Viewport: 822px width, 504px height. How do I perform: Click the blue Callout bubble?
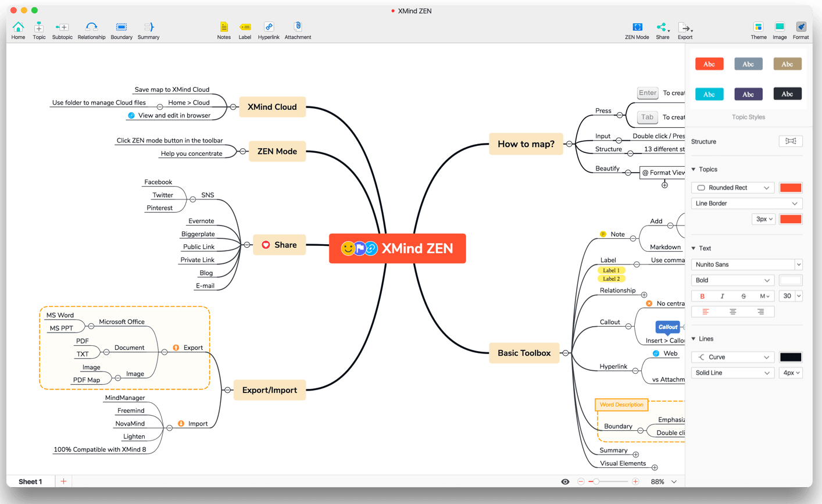click(x=667, y=327)
